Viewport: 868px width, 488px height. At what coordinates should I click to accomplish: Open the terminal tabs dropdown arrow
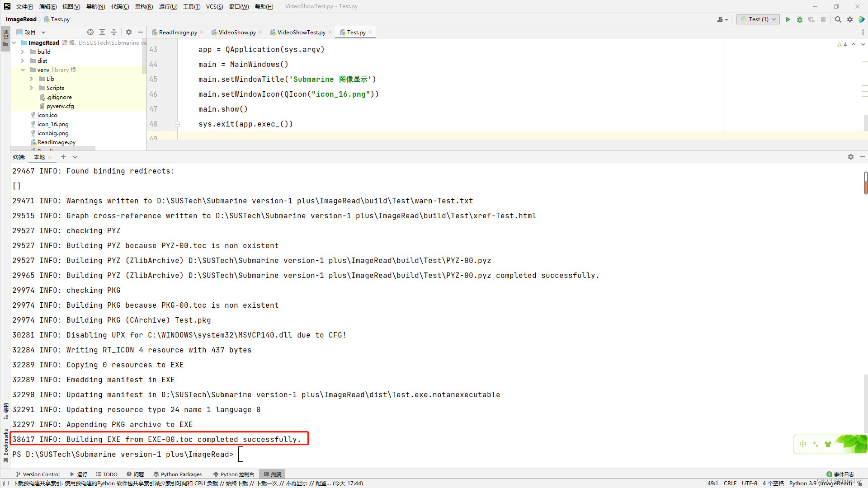75,157
